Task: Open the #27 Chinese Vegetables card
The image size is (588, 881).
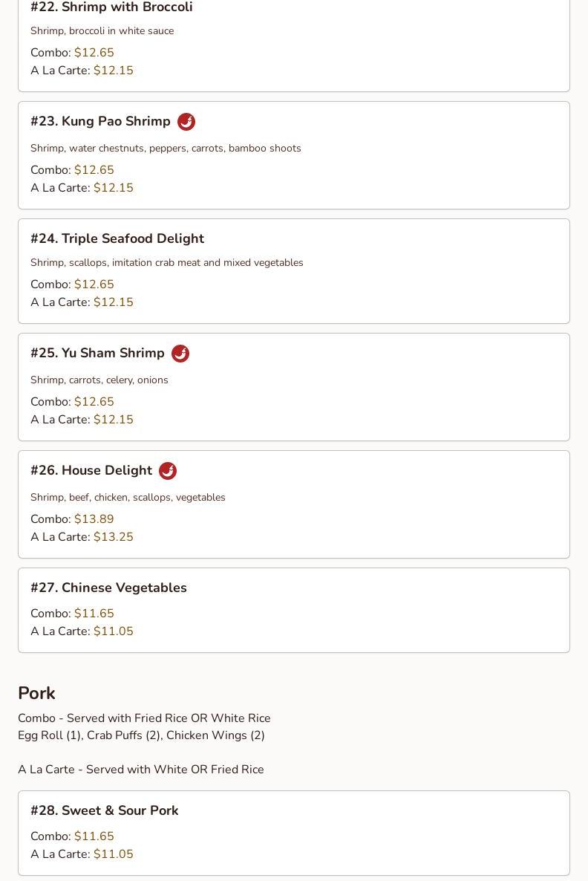Action: coord(294,610)
